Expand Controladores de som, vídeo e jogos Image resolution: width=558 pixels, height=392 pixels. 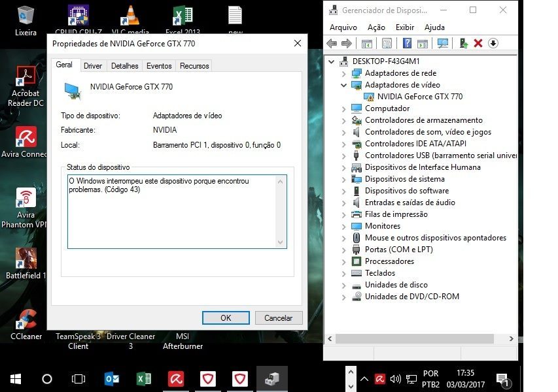[344, 132]
